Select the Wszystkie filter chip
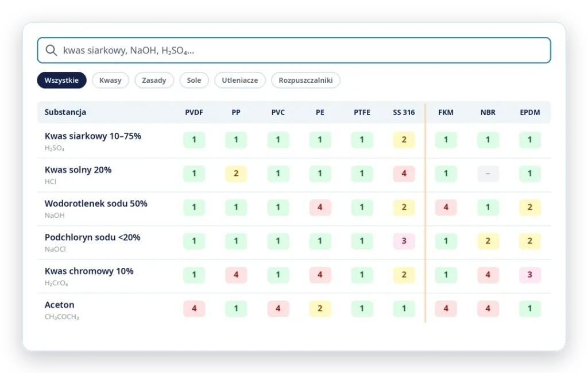This screenshot has width=588, height=373. pos(61,80)
